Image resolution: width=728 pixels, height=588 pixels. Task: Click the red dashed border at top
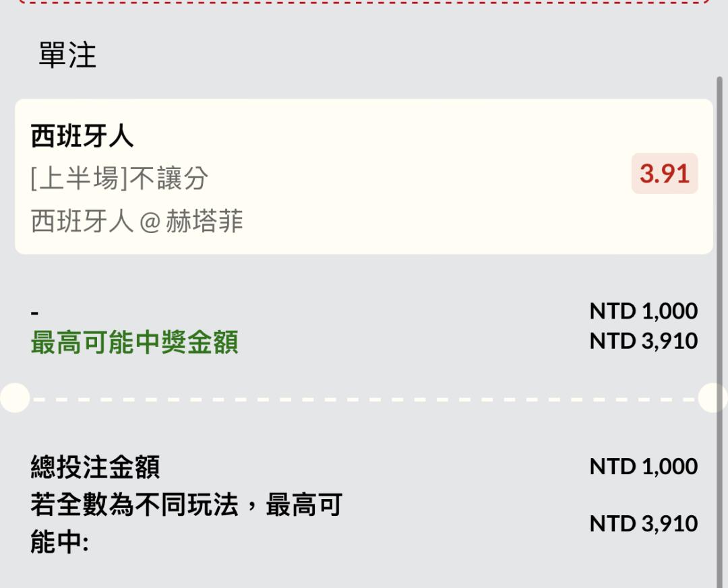[364, 2]
